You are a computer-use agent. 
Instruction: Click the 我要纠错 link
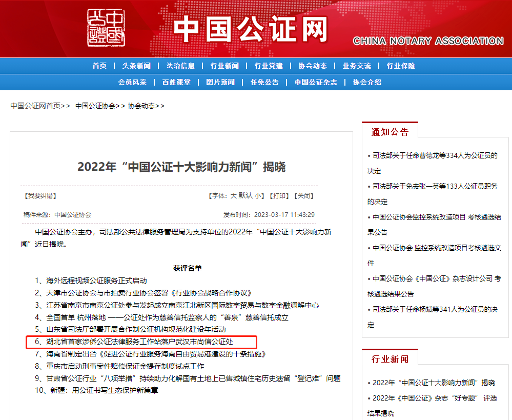pos(40,196)
